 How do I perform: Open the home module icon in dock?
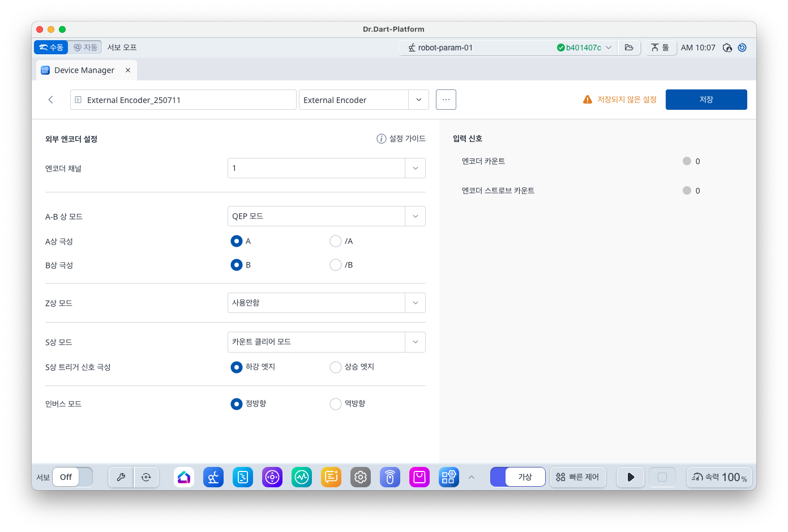point(184,477)
